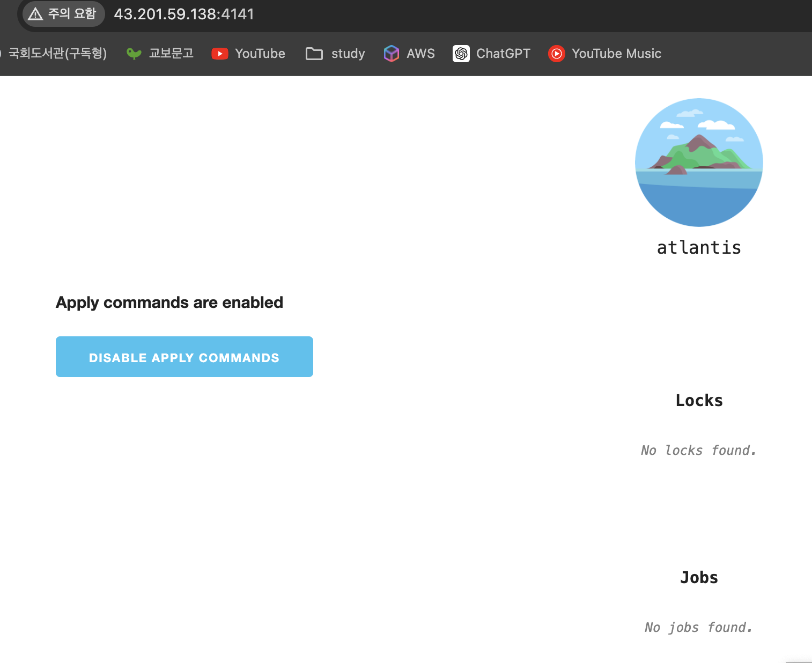The height and width of the screenshot is (663, 812).
Task: Click the atlantis title text
Action: pyautogui.click(x=699, y=247)
